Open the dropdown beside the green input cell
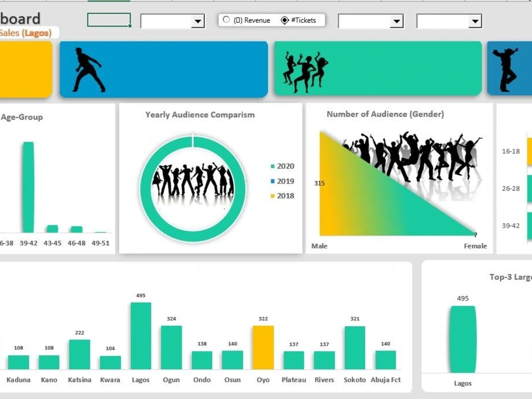This screenshot has height=399, width=532. 197,21
